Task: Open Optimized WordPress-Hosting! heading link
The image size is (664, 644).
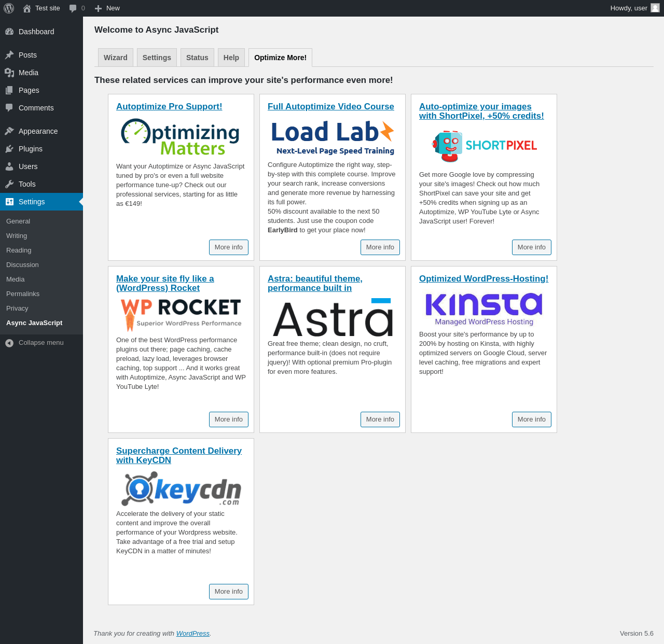Action: 483,278
